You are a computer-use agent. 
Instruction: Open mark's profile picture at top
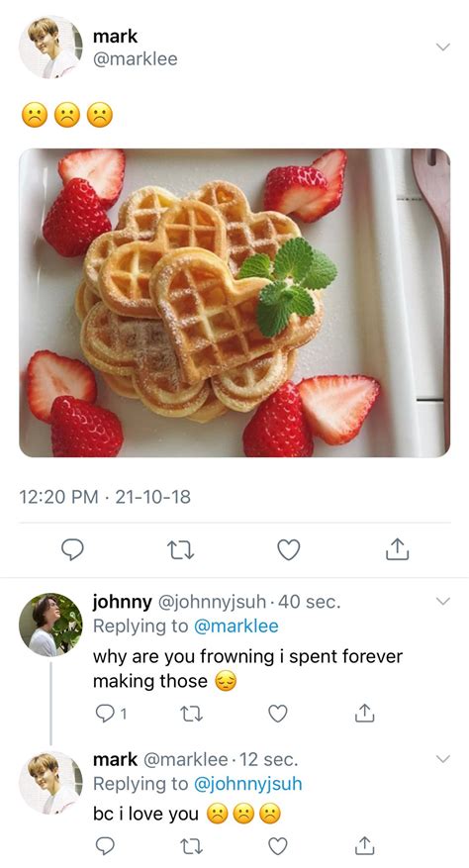tap(50, 48)
